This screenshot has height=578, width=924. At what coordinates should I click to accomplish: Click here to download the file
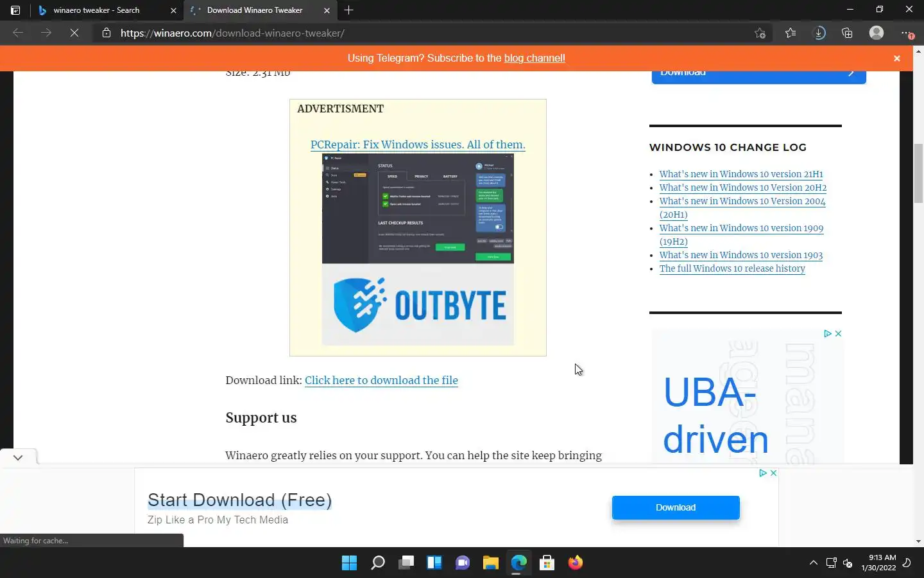[x=381, y=380]
